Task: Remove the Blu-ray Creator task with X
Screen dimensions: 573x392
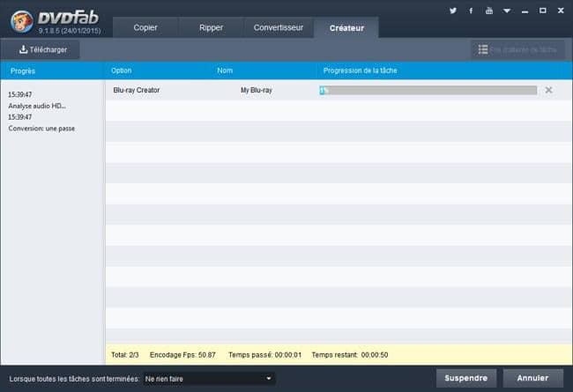Action: [548, 90]
